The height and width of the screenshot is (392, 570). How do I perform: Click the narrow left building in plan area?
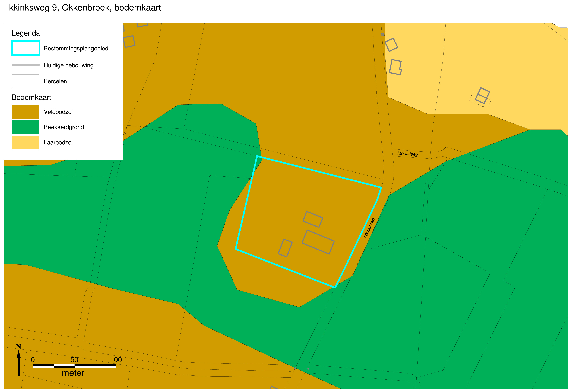coord(286,248)
